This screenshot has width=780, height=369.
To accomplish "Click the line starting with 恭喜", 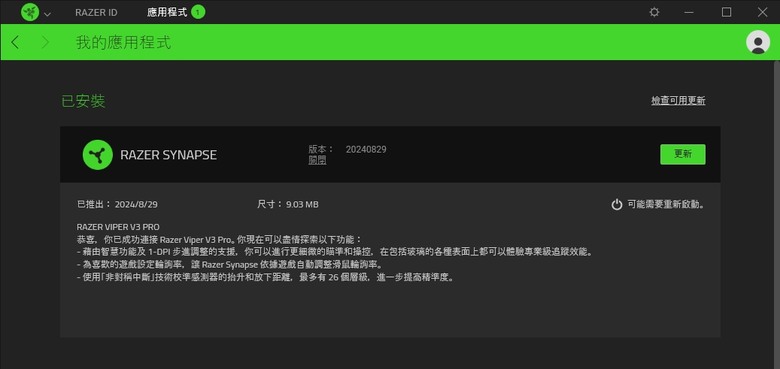I will (x=219, y=239).
